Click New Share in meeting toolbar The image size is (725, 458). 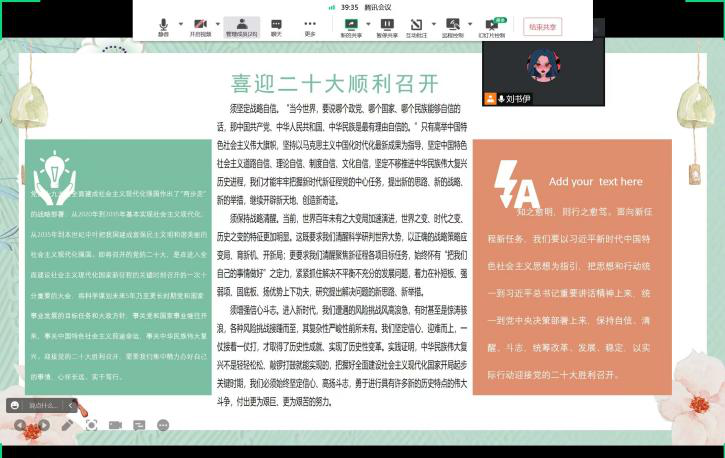click(x=350, y=25)
